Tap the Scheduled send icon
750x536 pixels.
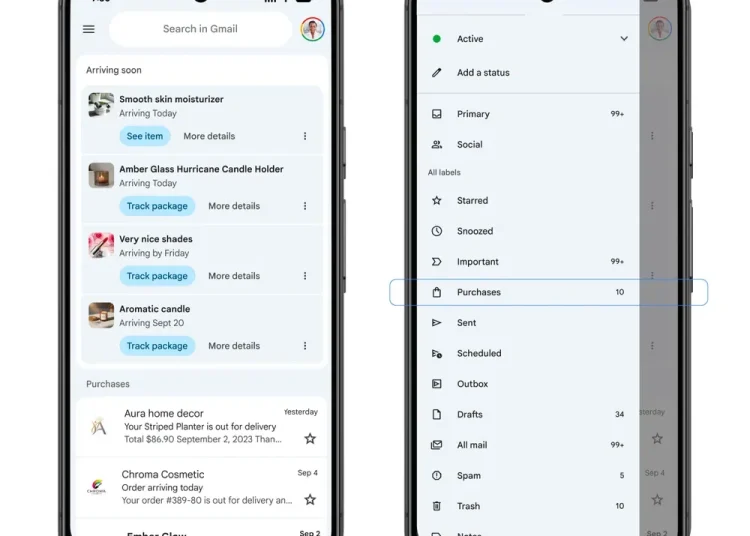(436, 353)
